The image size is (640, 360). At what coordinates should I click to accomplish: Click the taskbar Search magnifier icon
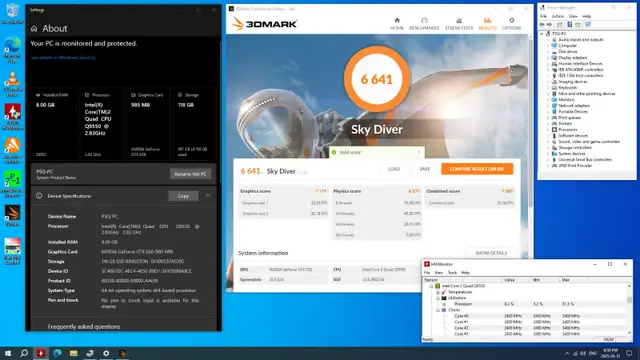click(x=24, y=353)
